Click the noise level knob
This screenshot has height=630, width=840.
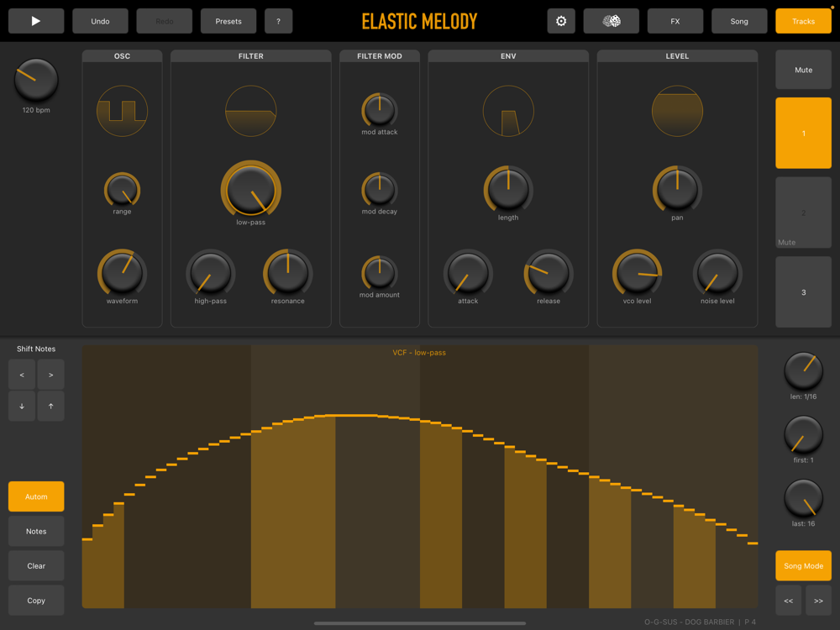point(717,273)
